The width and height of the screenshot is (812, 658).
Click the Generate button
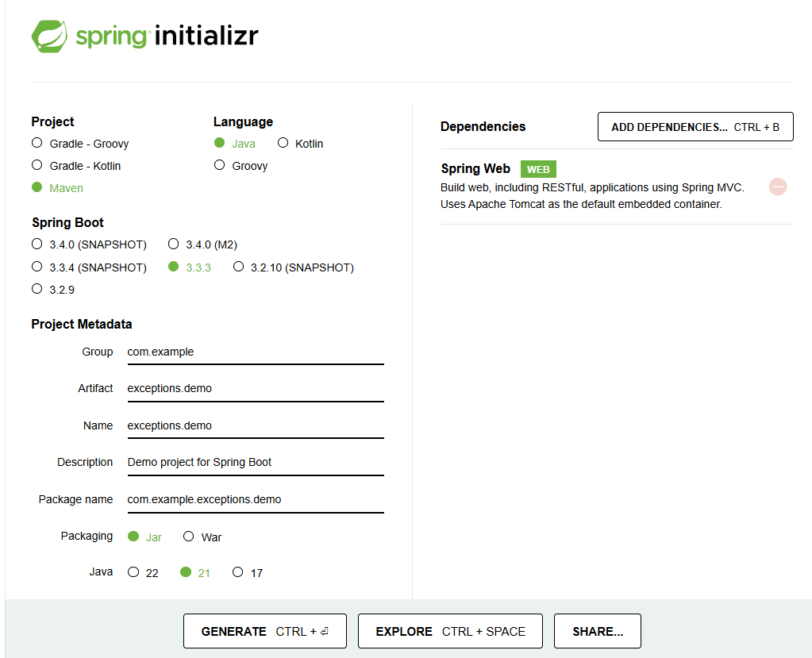[x=264, y=631]
